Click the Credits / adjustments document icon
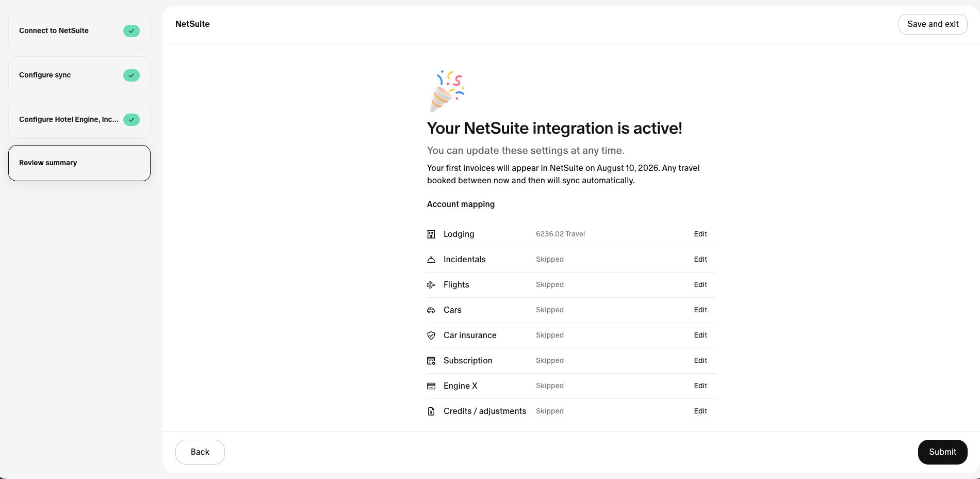The width and height of the screenshot is (980, 479). 431,411
